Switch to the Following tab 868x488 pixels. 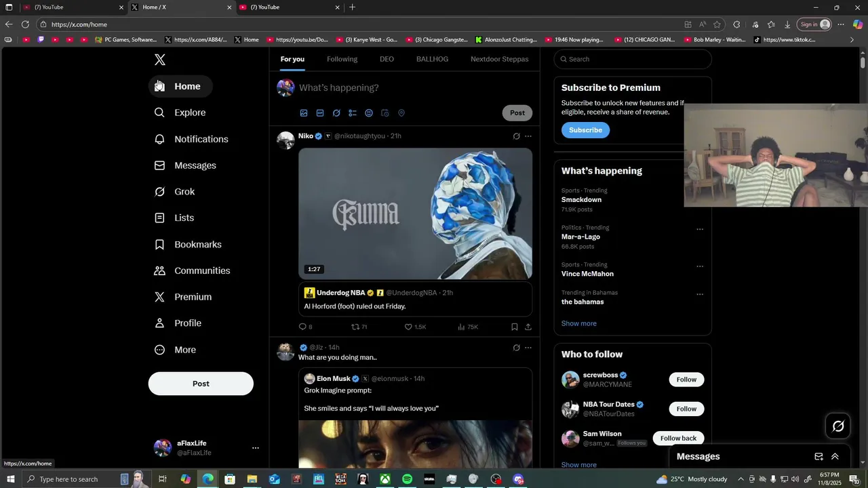click(342, 59)
